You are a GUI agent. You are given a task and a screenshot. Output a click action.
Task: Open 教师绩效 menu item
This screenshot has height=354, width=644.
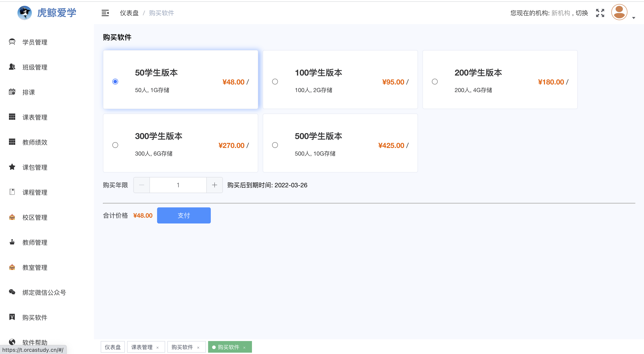[35, 142]
